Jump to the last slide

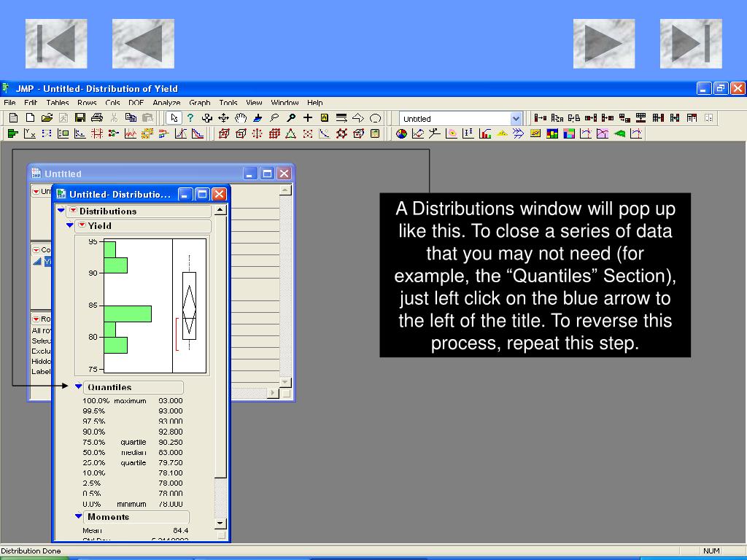691,43
